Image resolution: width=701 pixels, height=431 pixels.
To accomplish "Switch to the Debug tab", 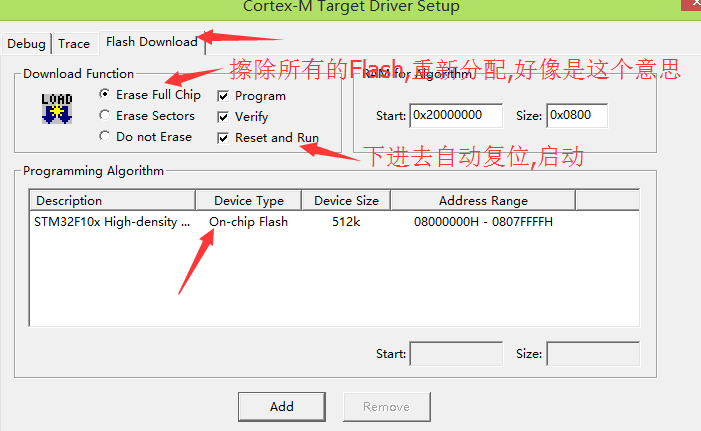I will click(x=26, y=44).
